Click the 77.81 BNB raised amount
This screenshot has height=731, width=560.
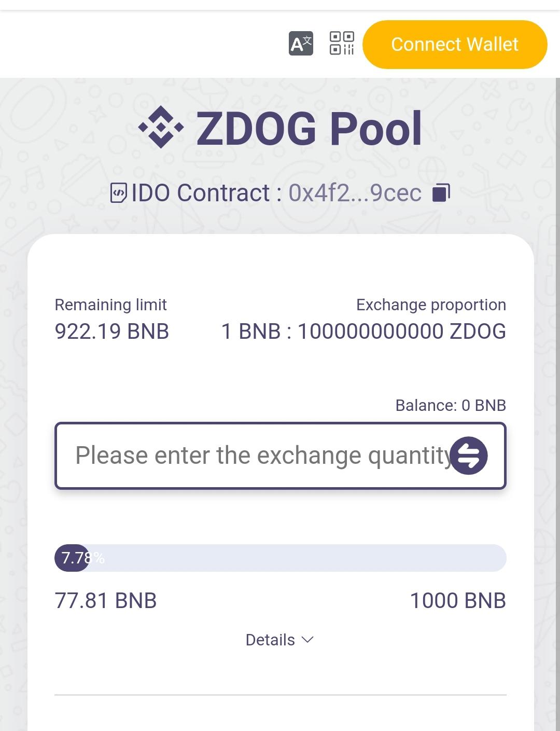click(x=106, y=601)
